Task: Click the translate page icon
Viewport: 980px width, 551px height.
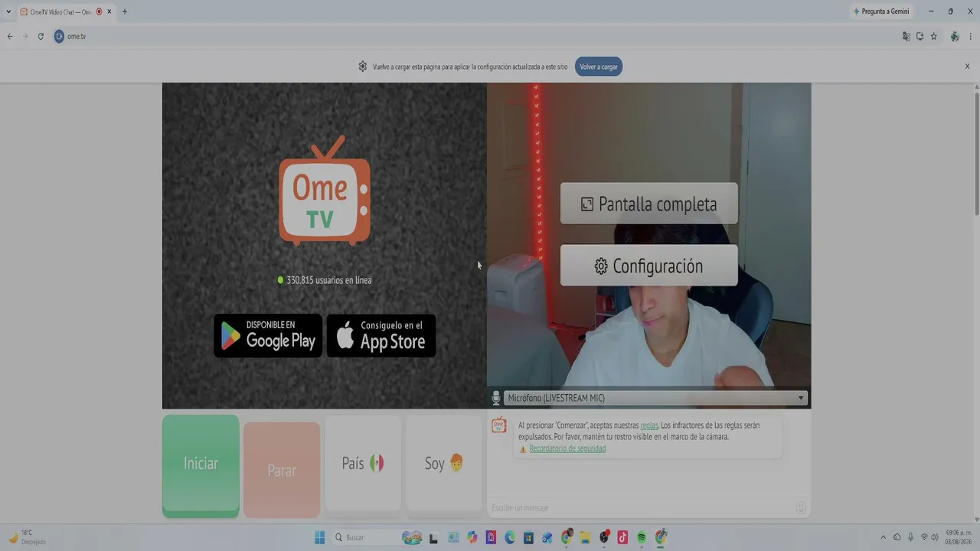Action: [906, 36]
